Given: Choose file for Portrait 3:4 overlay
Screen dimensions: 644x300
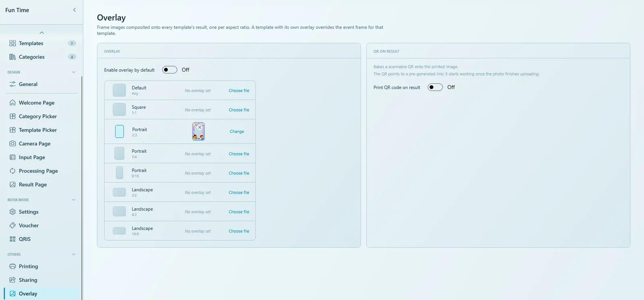Looking at the screenshot, I should click(x=239, y=154).
